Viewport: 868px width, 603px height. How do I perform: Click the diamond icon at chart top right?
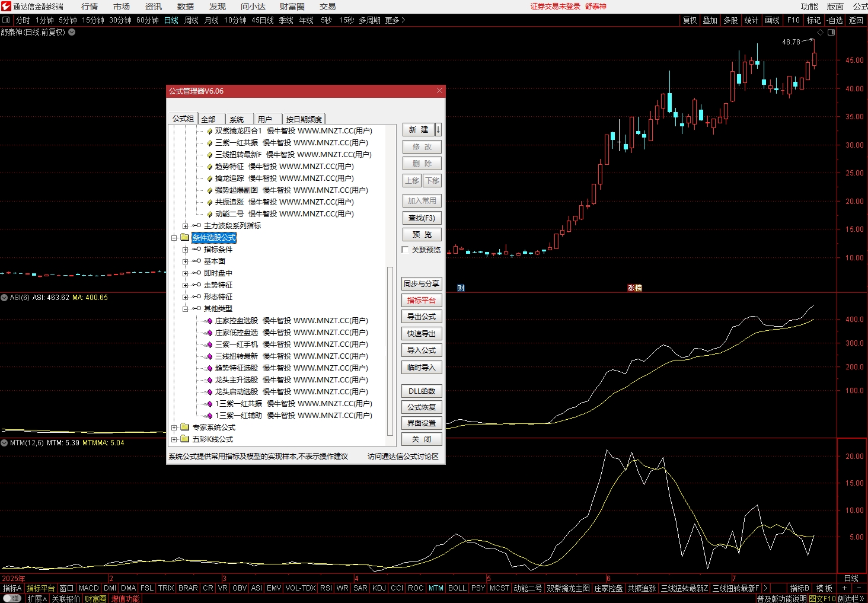pyautogui.click(x=821, y=33)
